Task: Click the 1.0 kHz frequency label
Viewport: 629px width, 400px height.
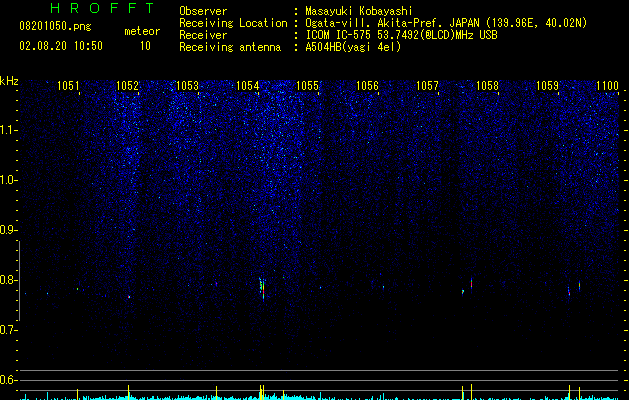Action: 8,180
